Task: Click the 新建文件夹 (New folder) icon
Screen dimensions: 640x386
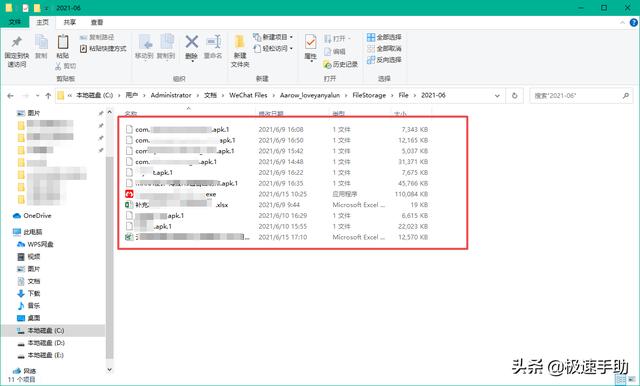Action: tap(240, 42)
